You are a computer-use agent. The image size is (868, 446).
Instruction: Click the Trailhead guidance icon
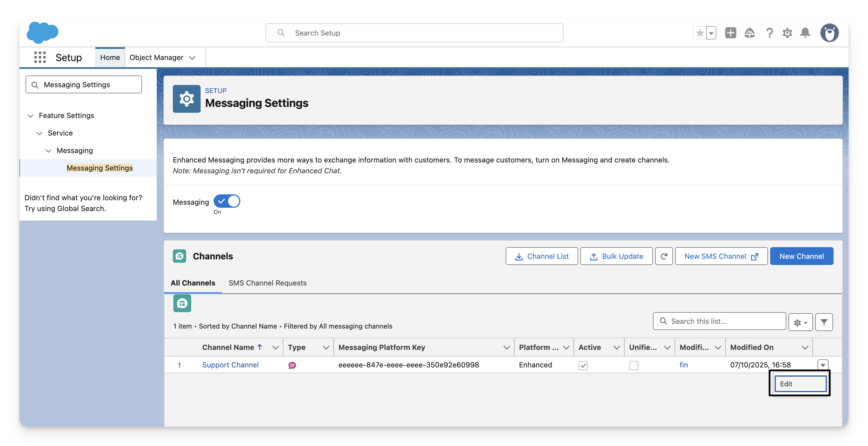click(x=749, y=33)
